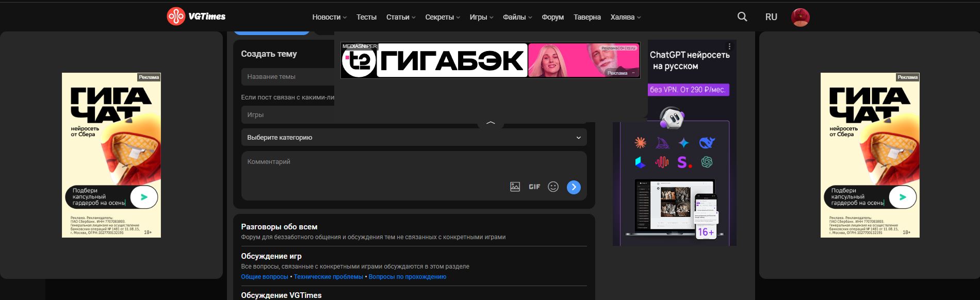
Task: Click the 'Название темы' input field
Action: (x=287, y=77)
